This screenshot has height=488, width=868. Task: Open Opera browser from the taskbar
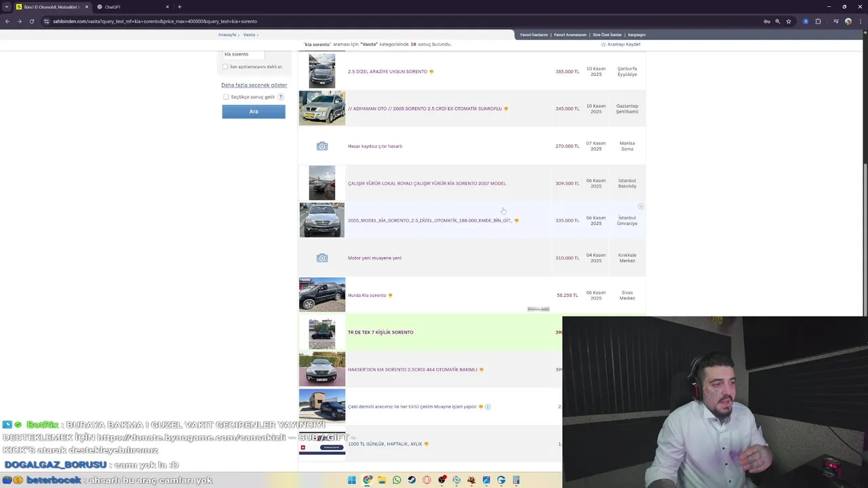click(x=427, y=480)
